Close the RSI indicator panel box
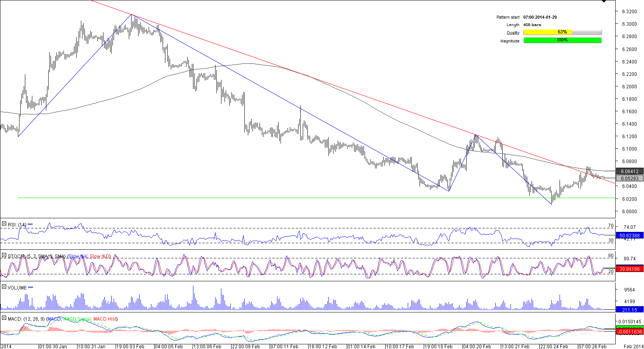The image size is (644, 349). click(x=4, y=224)
